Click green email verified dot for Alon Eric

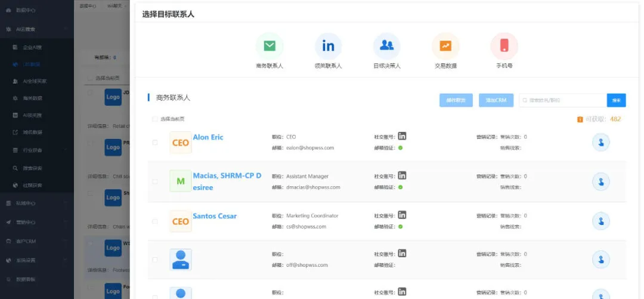(x=401, y=147)
